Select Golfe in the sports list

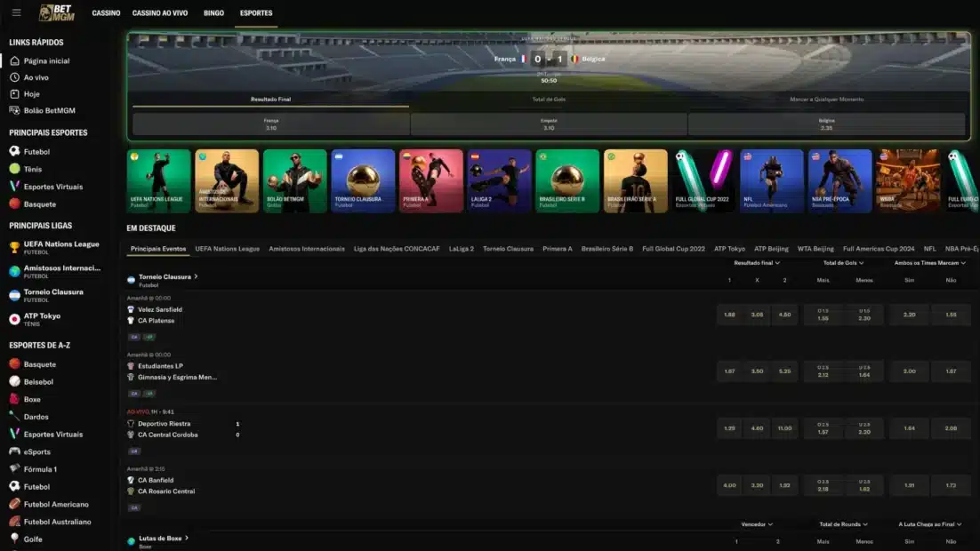point(33,539)
